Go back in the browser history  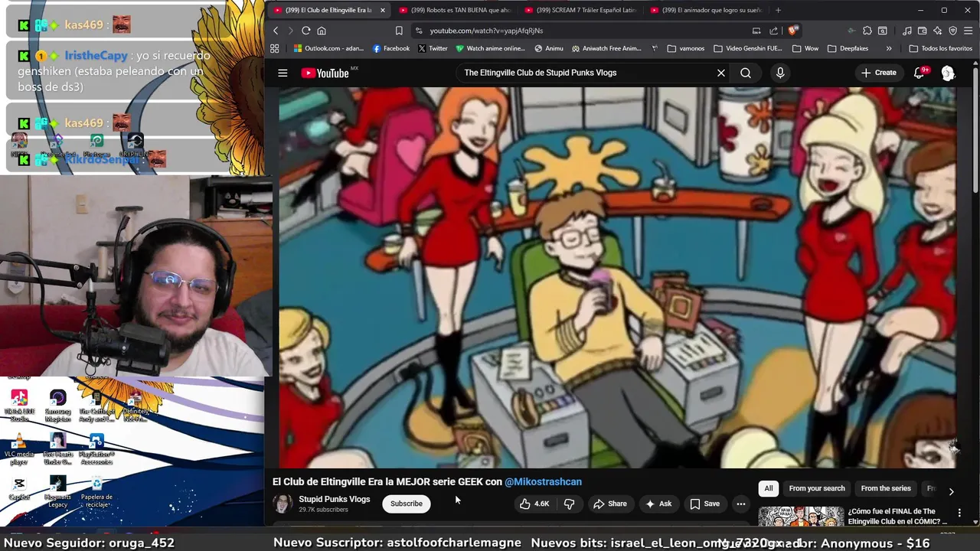click(276, 31)
